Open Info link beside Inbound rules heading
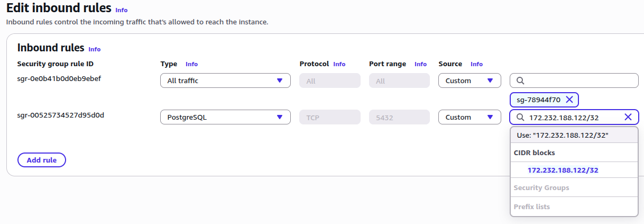This screenshot has height=224, width=644. [94, 49]
